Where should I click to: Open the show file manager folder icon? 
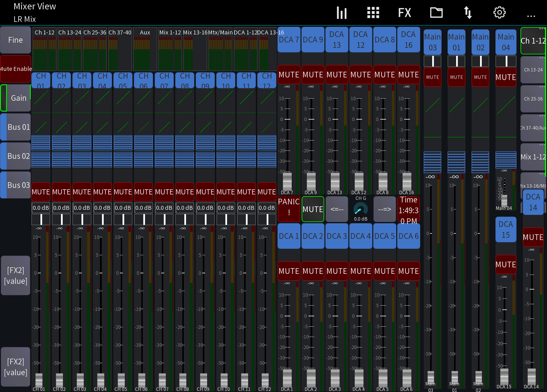tap(436, 13)
